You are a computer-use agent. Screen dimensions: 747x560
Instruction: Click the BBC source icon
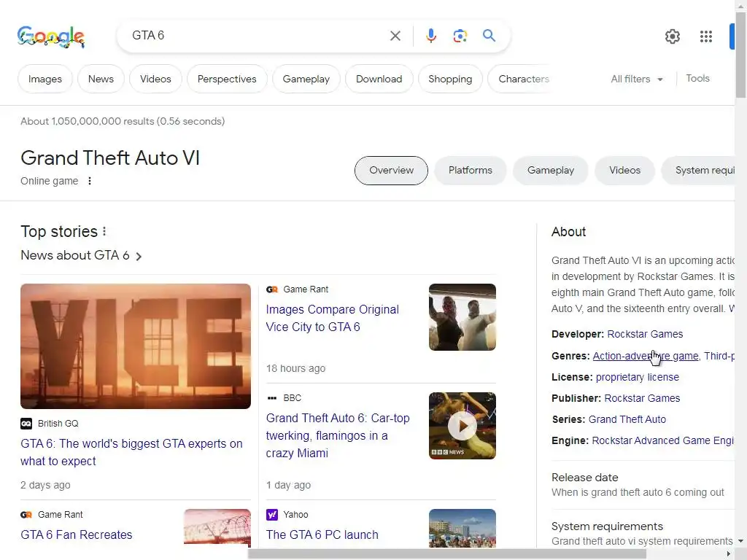pyautogui.click(x=272, y=398)
